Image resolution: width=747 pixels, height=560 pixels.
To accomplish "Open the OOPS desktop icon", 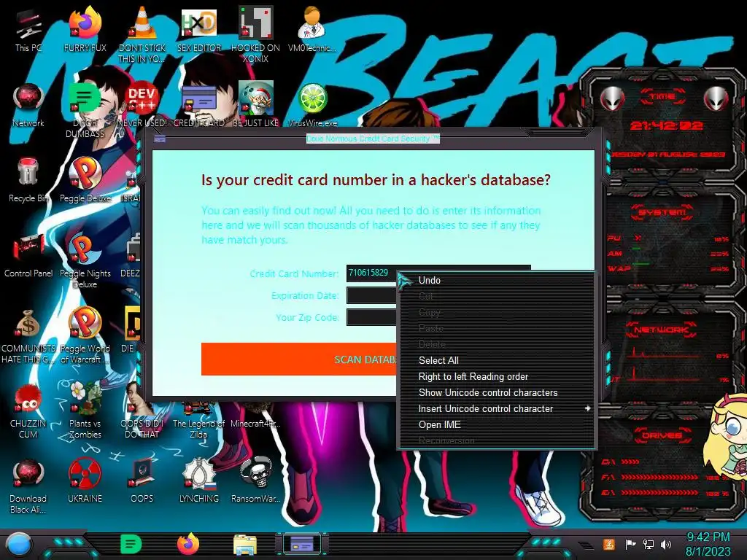I will tap(142, 481).
